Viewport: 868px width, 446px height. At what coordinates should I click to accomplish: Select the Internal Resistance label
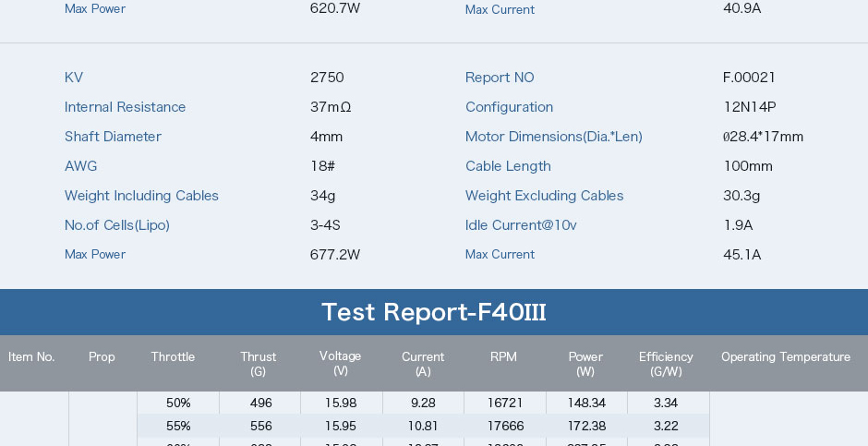[x=125, y=107]
